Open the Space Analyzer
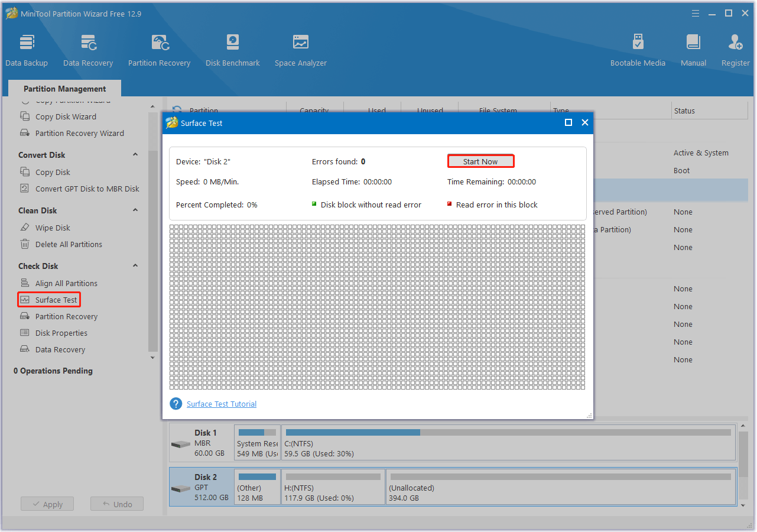Image resolution: width=757 pixels, height=532 pixels. click(301, 50)
